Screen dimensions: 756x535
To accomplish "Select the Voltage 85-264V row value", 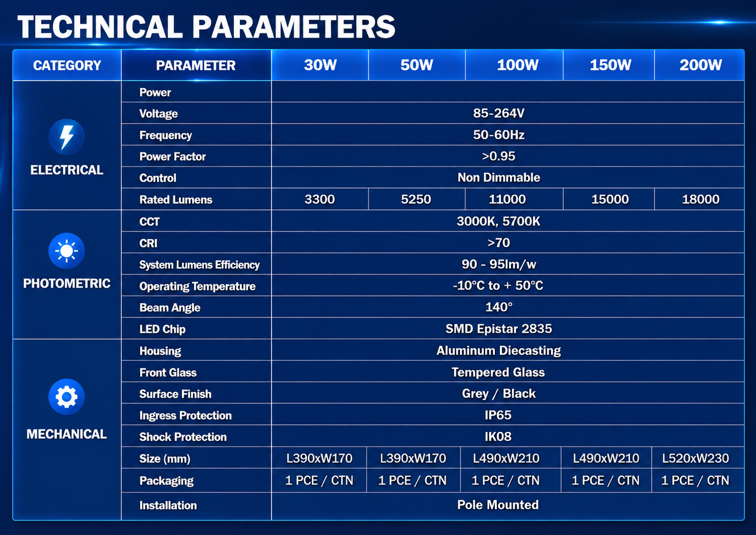I will (498, 113).
